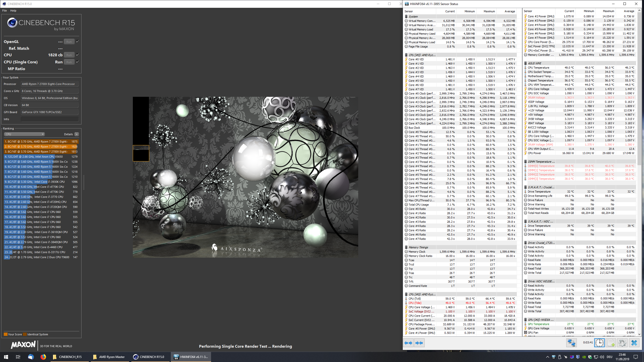Start sensor logging with the sheet-plus icon
Screen dimensions: 644x362
pyautogui.click(x=611, y=343)
